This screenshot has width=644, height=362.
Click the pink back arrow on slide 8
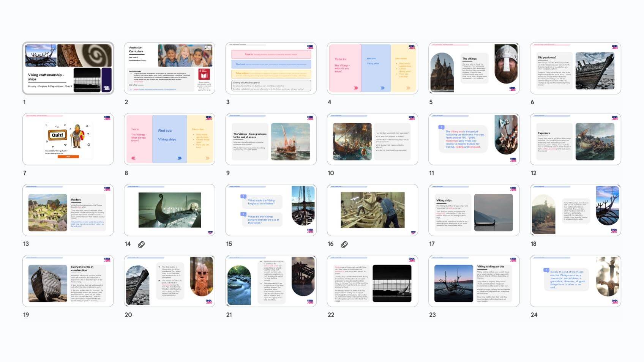[x=134, y=158]
